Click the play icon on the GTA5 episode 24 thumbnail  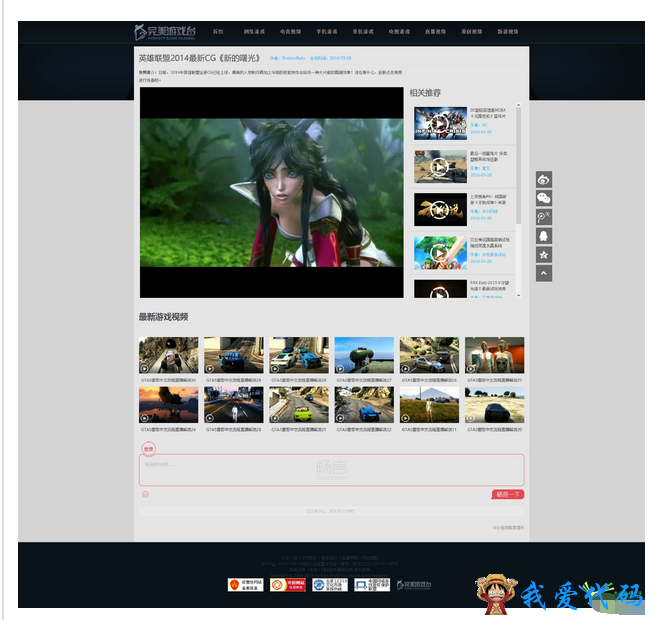click(x=144, y=418)
